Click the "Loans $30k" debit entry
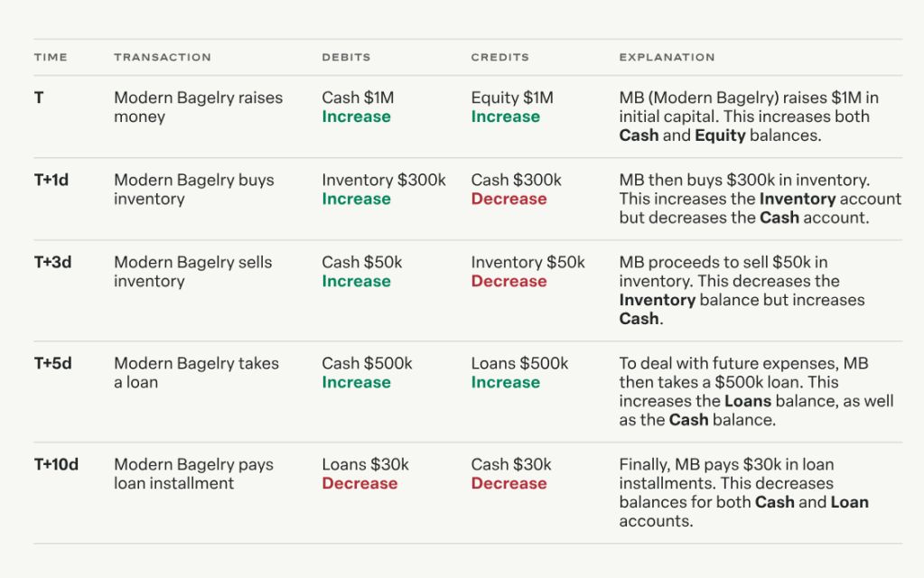This screenshot has width=924, height=578. [x=365, y=464]
